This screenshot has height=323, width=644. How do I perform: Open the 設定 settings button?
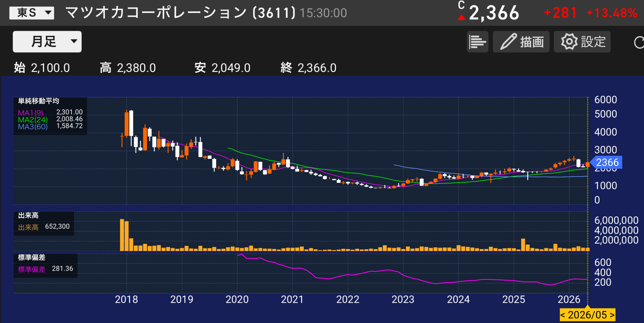(582, 42)
